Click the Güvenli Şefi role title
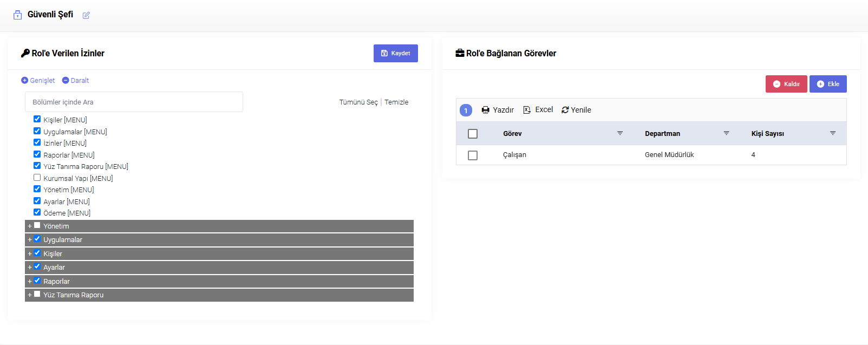Viewport: 868px width, 345px height. (50, 15)
